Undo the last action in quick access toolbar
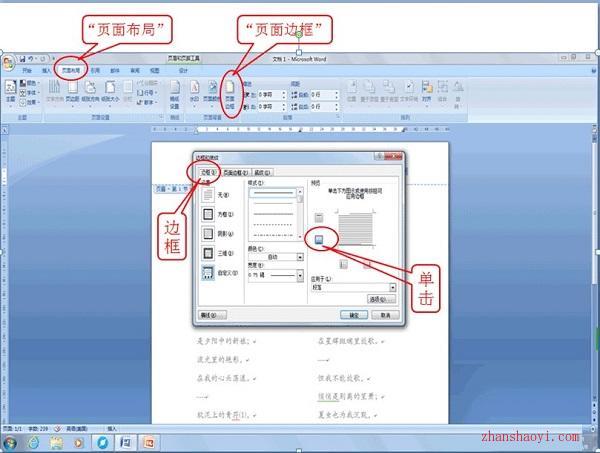Image resolution: width=600 pixels, height=453 pixels. click(x=30, y=59)
